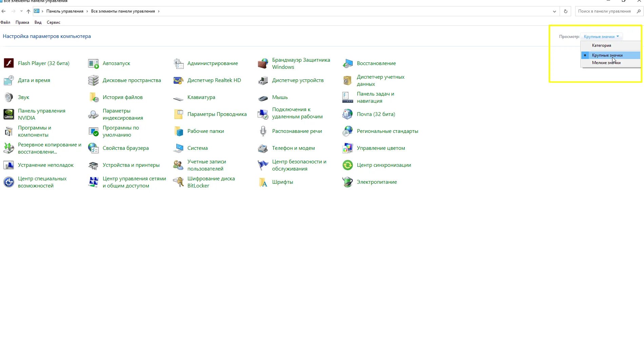Select the Крупные значки radio option
644x339 pixels.
pyautogui.click(x=610, y=55)
